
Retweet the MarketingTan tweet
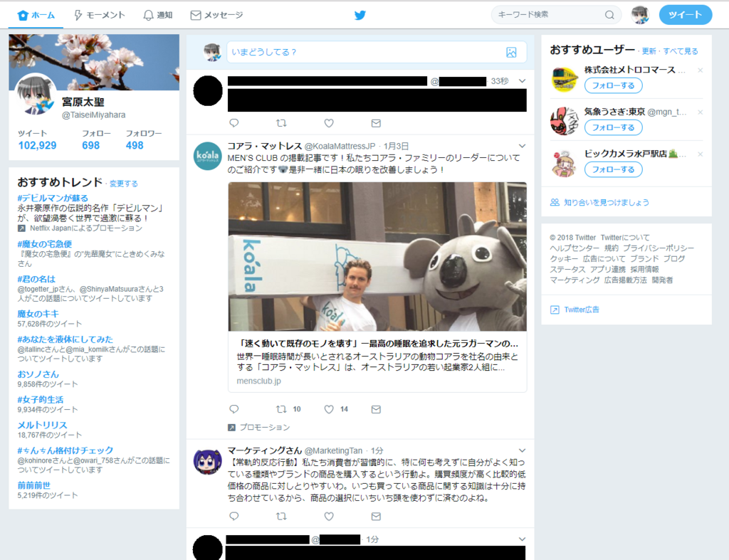[x=281, y=517]
